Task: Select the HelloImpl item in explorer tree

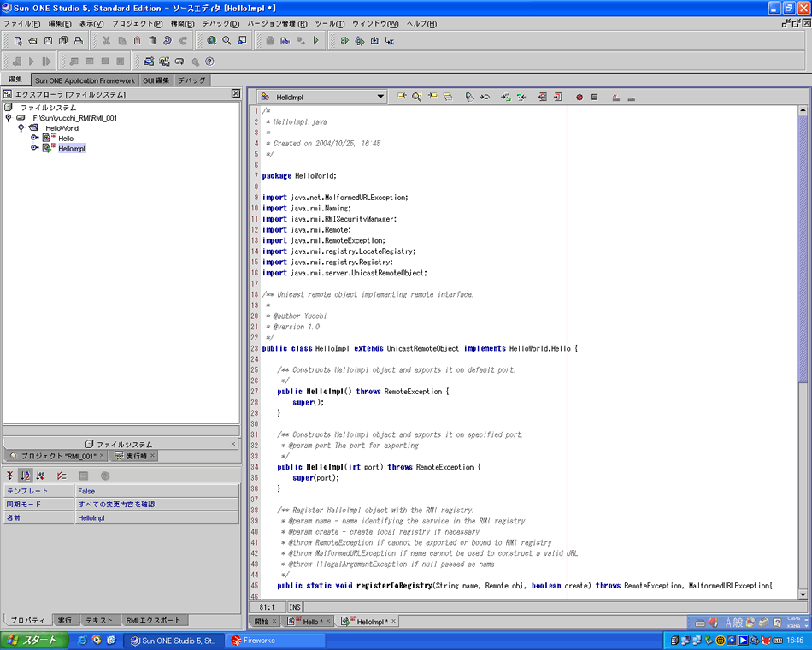Action: click(x=72, y=148)
